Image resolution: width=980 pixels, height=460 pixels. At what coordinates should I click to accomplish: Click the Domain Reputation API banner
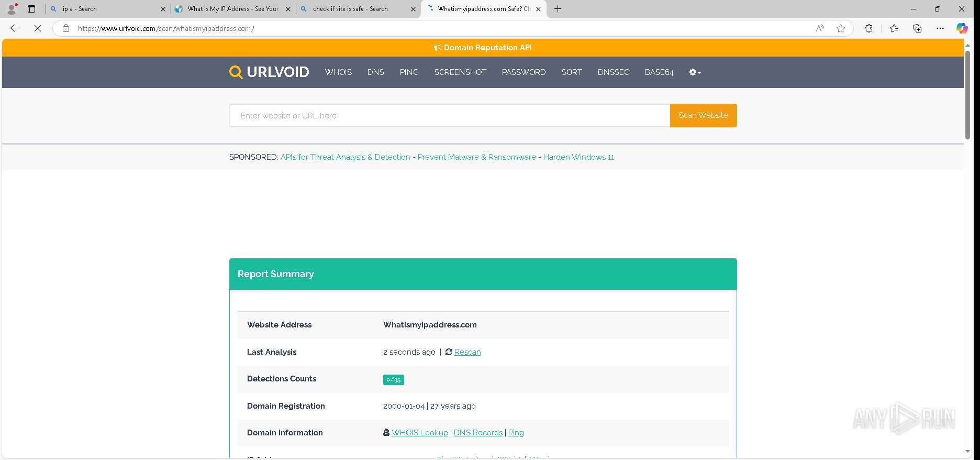(483, 48)
